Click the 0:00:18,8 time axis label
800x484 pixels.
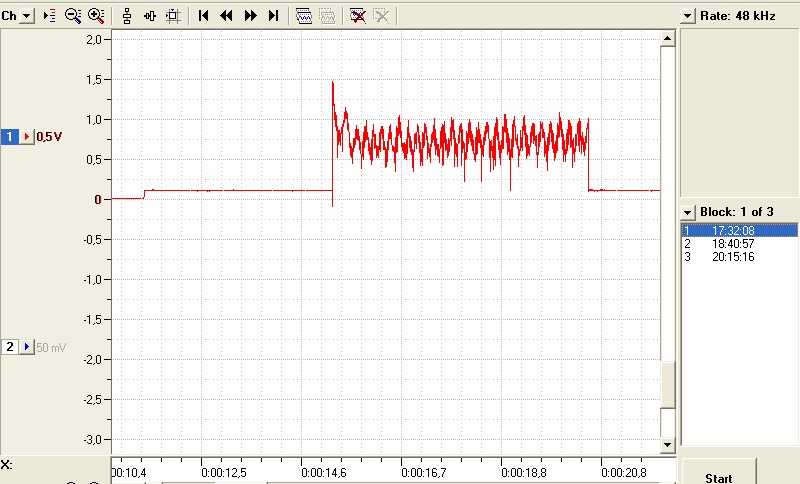pyautogui.click(x=523, y=473)
